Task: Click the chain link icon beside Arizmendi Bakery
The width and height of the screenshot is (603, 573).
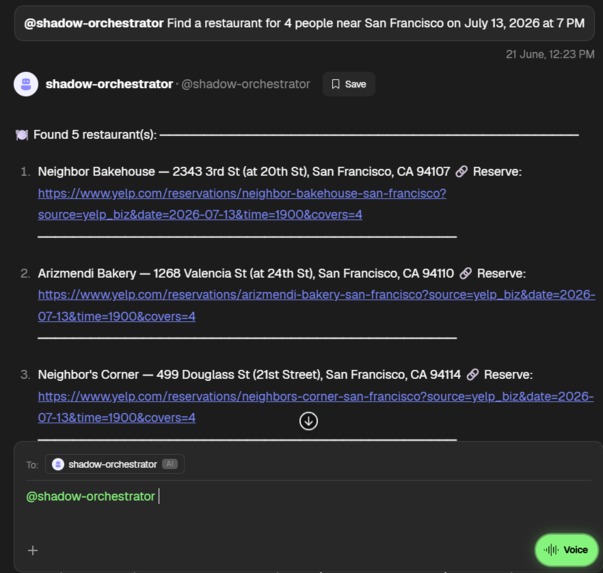Action: (465, 273)
